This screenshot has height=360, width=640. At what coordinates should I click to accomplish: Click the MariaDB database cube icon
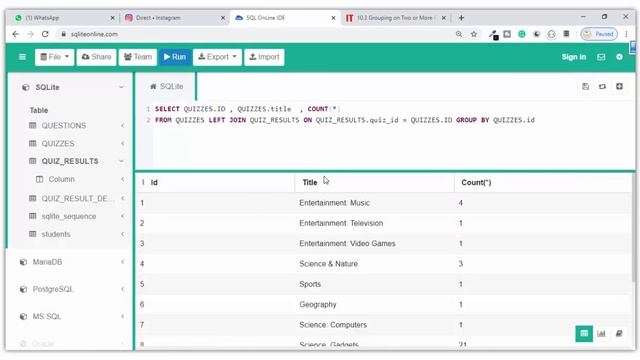[23, 262]
